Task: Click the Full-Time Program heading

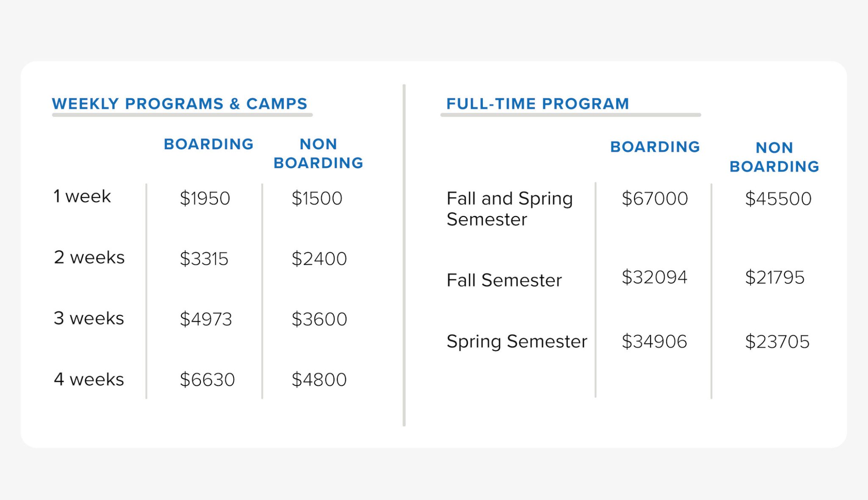Action: pyautogui.click(x=538, y=104)
